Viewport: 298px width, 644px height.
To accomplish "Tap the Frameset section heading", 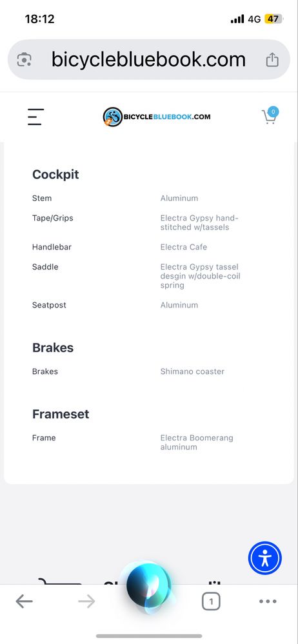I will coord(61,414).
